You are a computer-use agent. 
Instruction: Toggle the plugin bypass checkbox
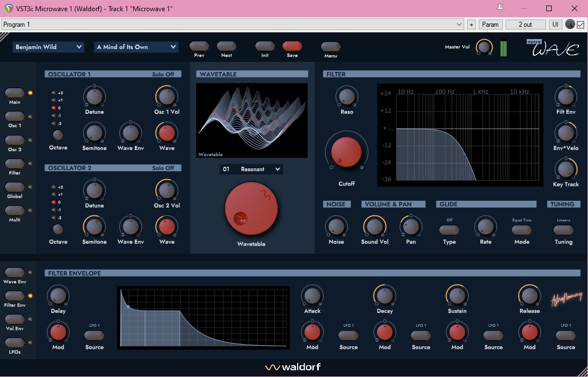(x=581, y=25)
